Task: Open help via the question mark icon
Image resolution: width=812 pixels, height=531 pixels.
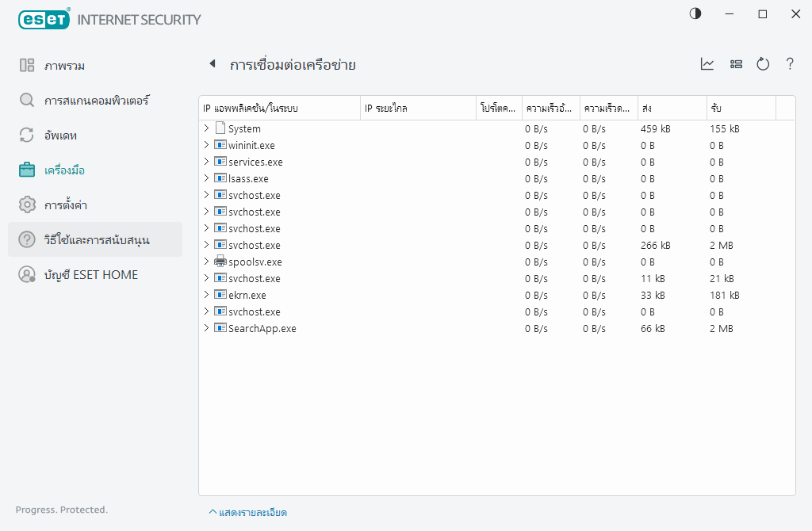Action: coord(790,64)
